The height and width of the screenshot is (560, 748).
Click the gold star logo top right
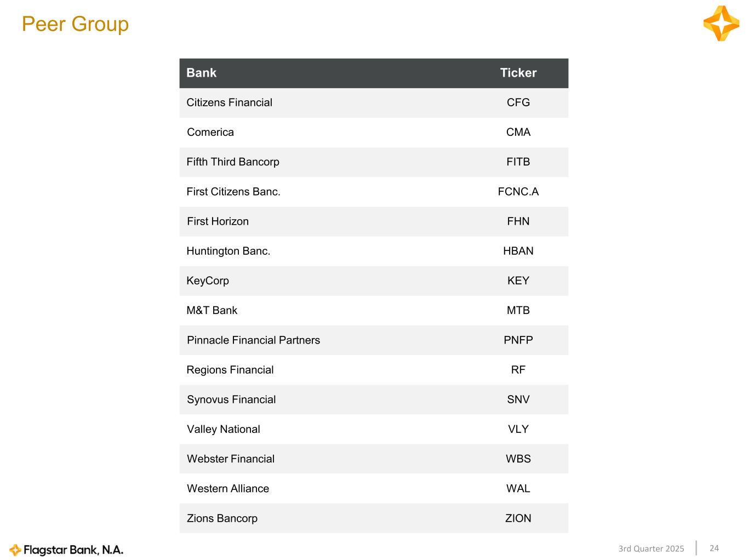click(x=721, y=24)
